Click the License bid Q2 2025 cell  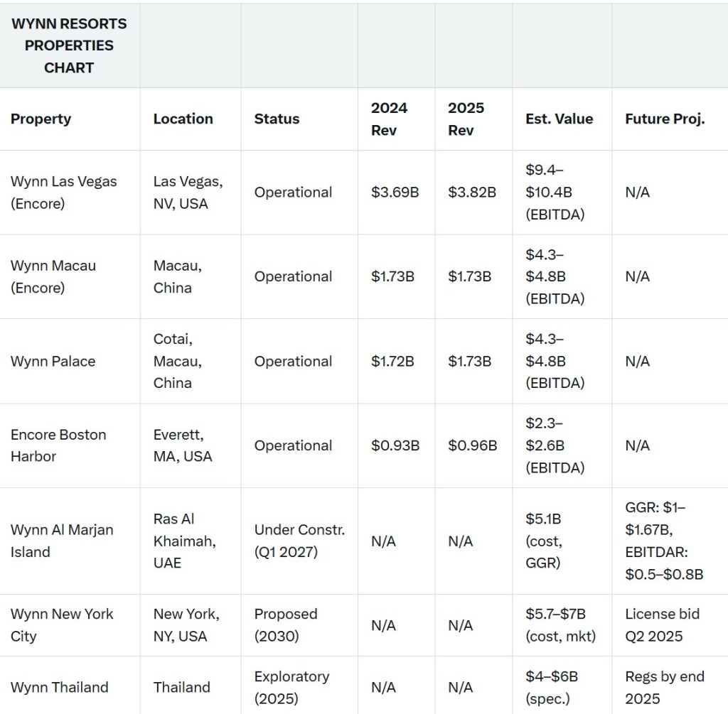(x=662, y=625)
